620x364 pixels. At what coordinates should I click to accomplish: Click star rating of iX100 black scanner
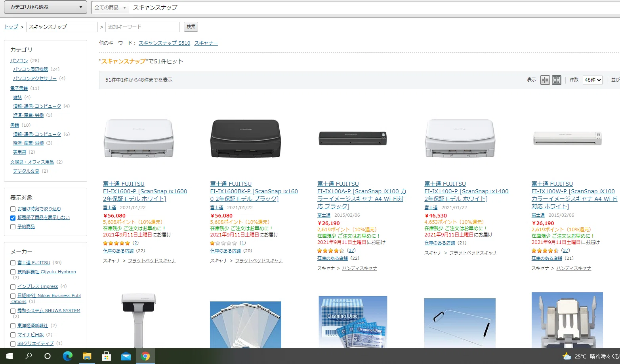click(331, 251)
